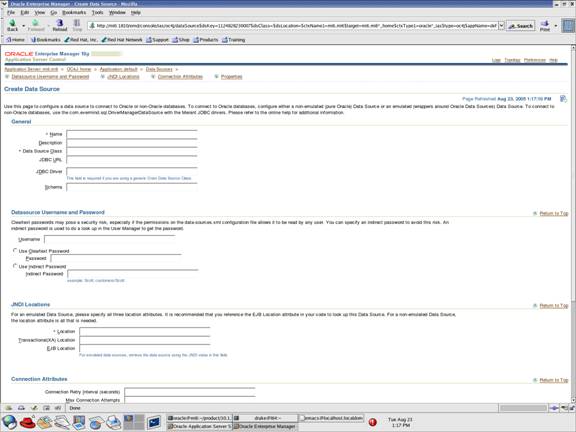Open the Tools menu

click(97, 12)
